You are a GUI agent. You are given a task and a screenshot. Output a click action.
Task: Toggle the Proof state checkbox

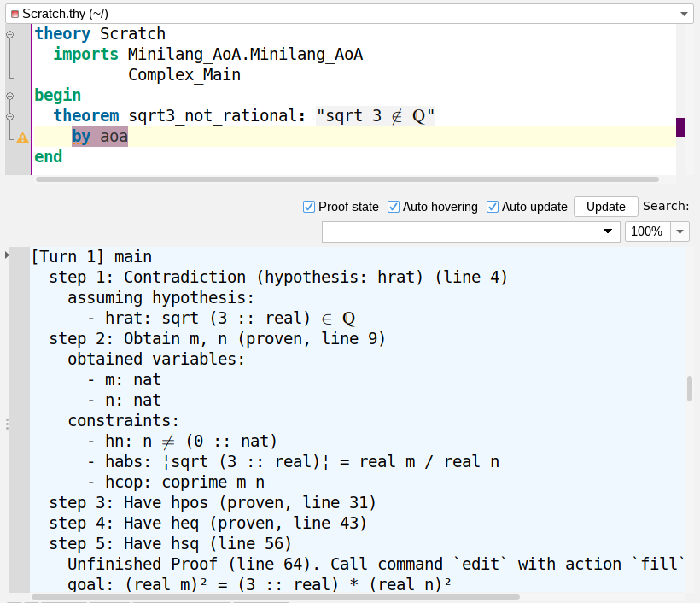click(308, 207)
